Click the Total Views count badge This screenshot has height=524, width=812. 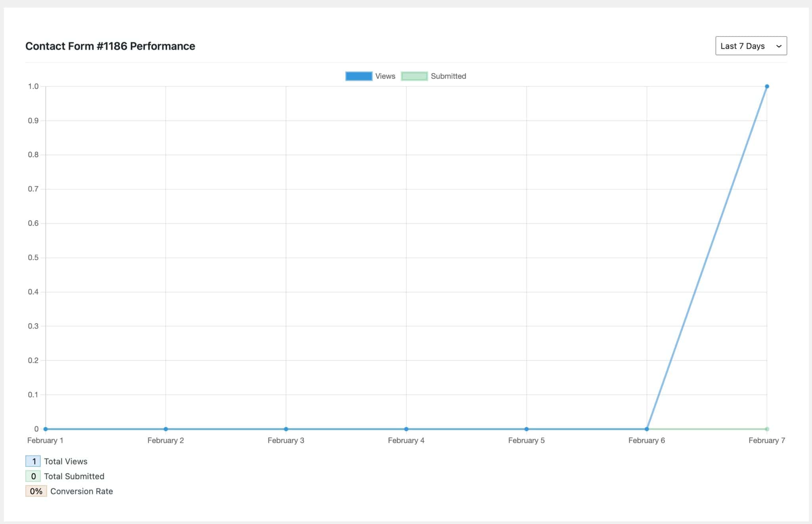(33, 461)
